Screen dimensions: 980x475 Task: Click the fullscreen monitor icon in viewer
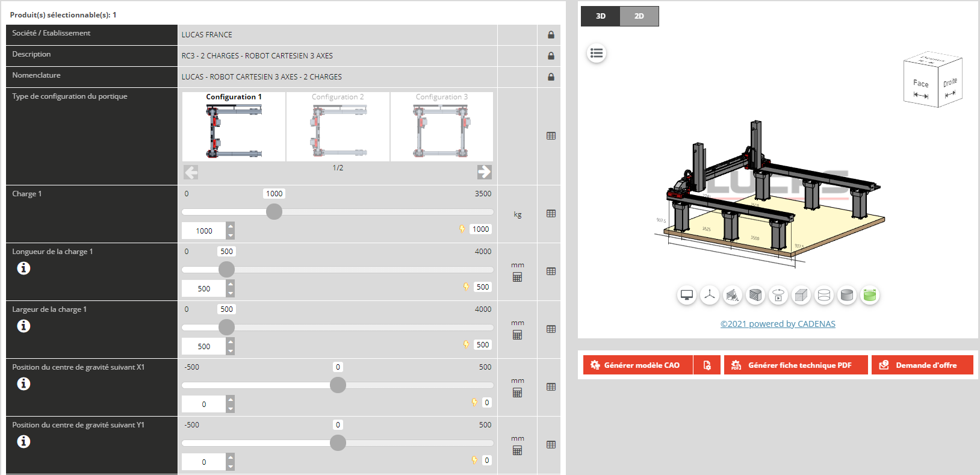tap(687, 295)
